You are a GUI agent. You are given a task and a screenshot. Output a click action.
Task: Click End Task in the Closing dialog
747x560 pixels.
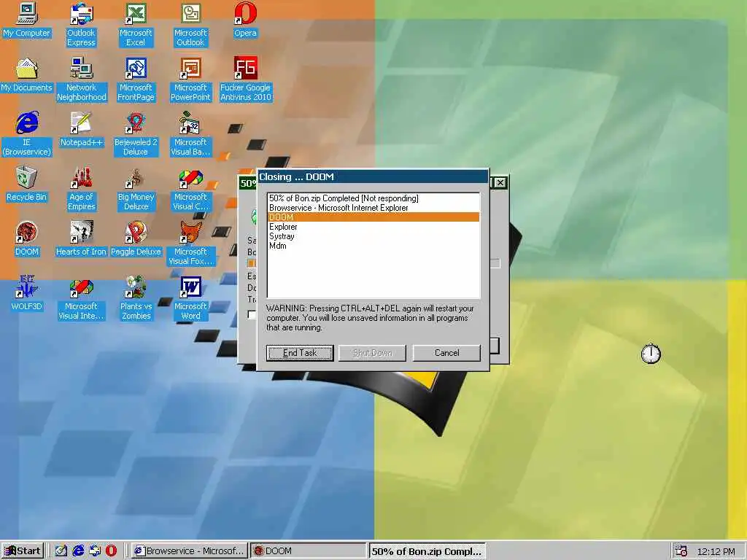pyautogui.click(x=300, y=353)
